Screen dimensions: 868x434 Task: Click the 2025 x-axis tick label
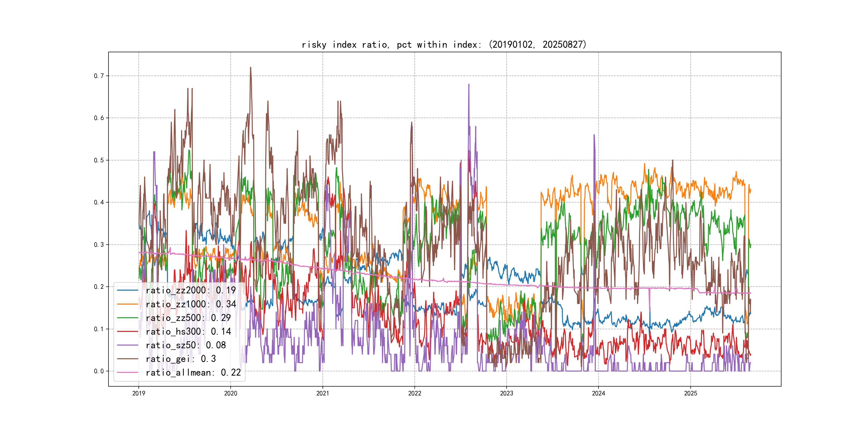point(690,393)
